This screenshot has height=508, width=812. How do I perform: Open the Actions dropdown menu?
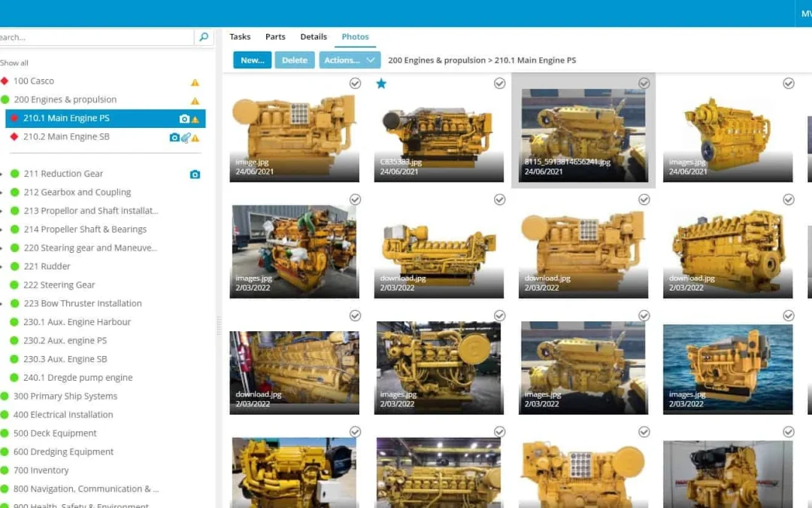tap(350, 60)
